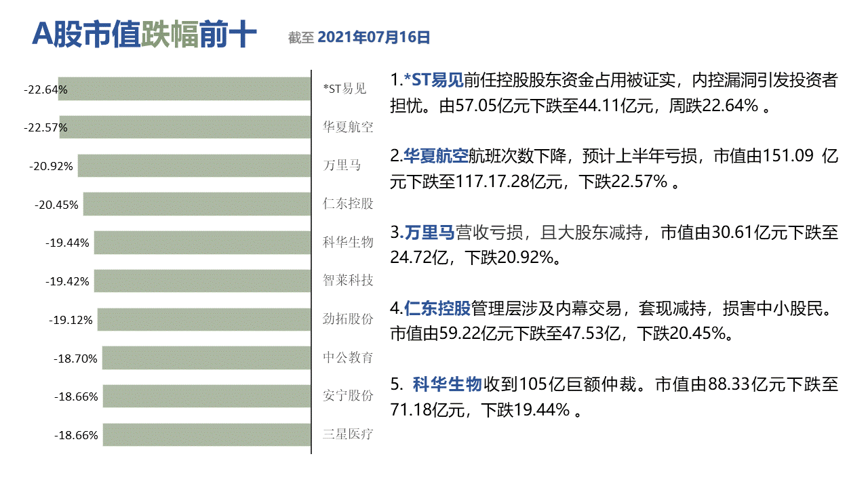Image resolution: width=868 pixels, height=488 pixels.
Task: Click the 智莱科技 axis label
Action: pyautogui.click(x=348, y=281)
